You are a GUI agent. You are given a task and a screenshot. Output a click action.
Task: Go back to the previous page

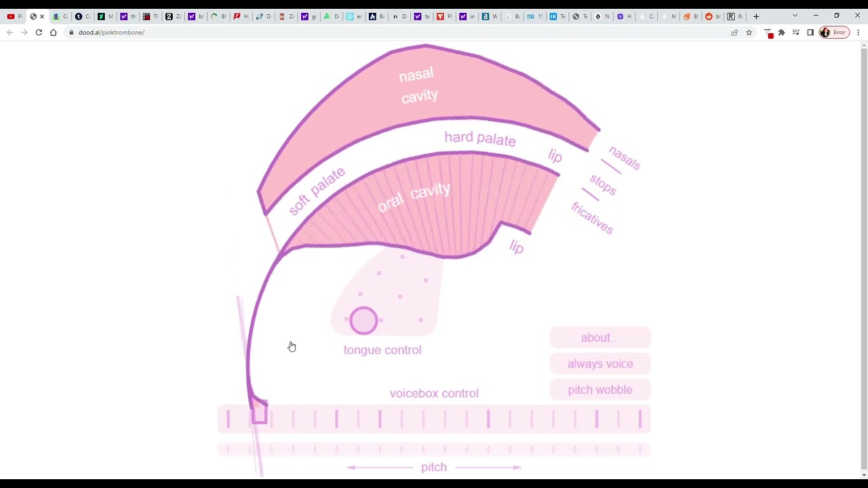coord(9,33)
